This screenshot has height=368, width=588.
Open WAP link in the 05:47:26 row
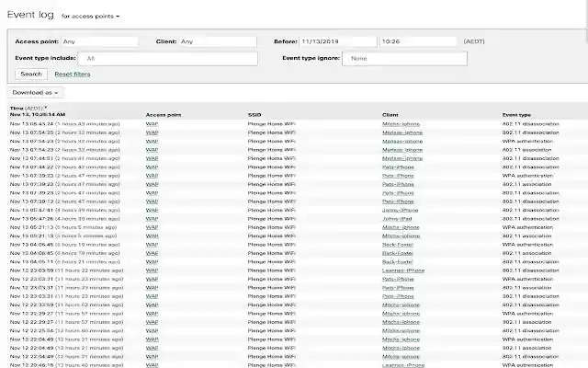click(x=152, y=219)
